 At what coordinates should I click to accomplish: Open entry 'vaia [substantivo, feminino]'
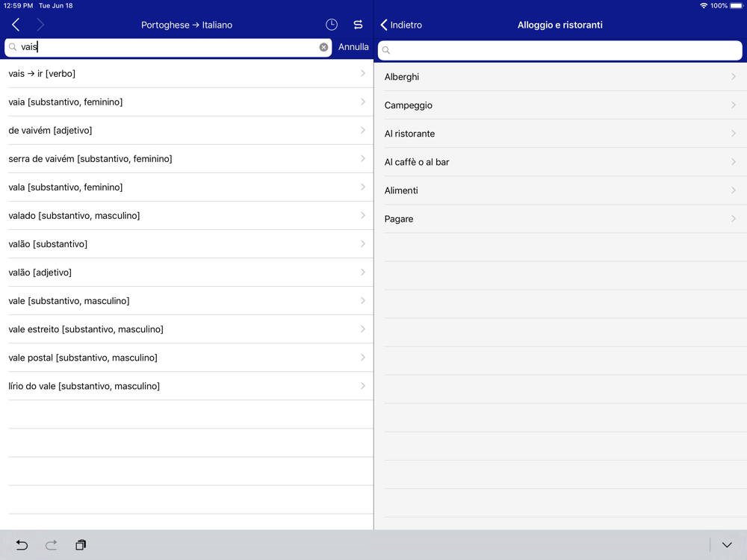(x=187, y=102)
